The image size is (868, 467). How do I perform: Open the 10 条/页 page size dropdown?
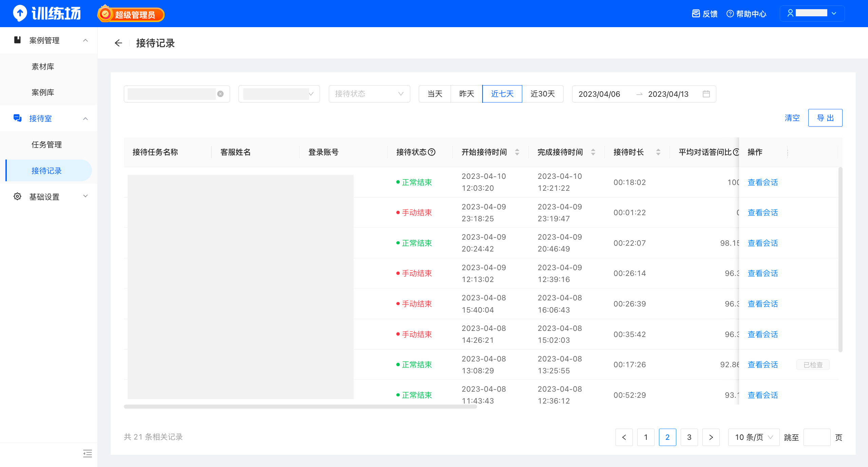click(754, 437)
